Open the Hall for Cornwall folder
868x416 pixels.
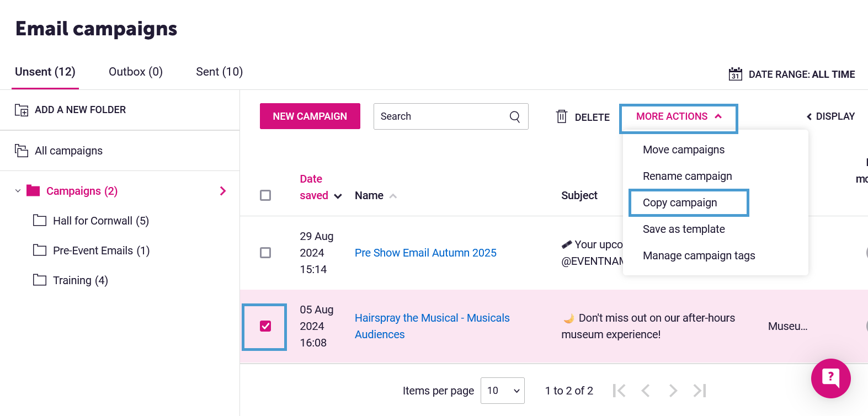click(100, 221)
